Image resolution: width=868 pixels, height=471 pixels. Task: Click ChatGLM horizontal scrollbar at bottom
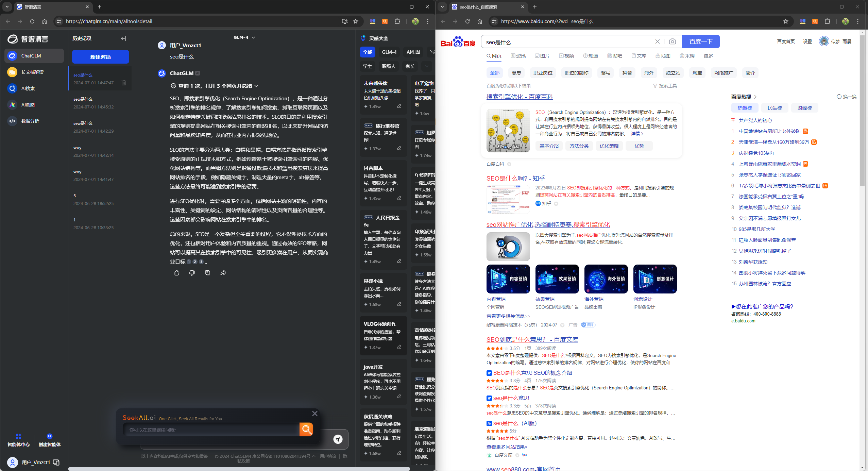click(x=239, y=469)
